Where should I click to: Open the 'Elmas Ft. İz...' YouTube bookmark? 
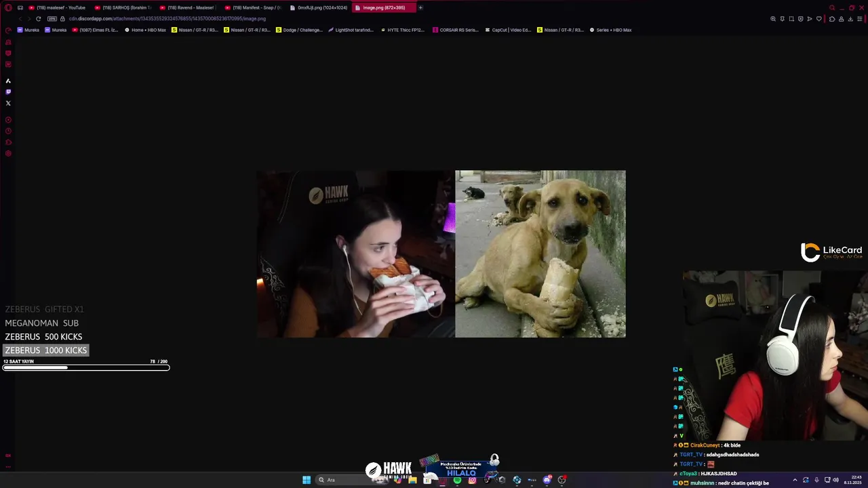[x=96, y=30]
